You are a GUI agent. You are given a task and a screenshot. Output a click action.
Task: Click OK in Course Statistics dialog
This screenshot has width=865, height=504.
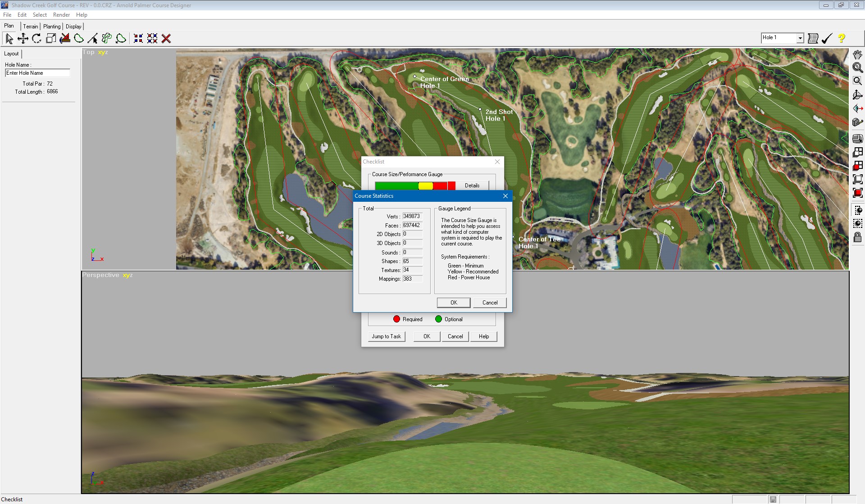pyautogui.click(x=454, y=303)
